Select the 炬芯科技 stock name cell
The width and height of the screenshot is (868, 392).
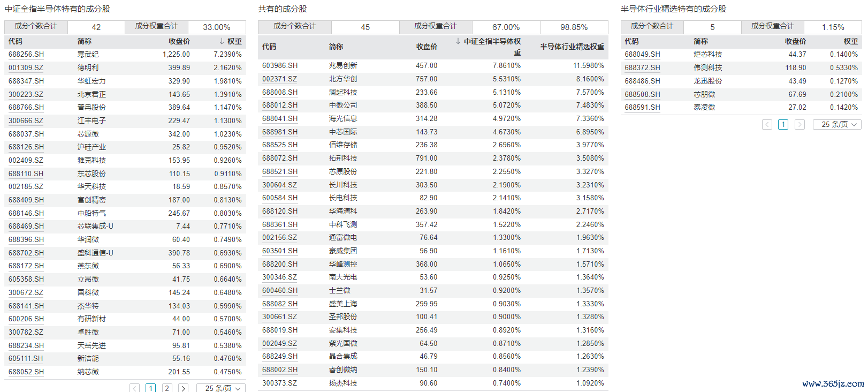(x=707, y=55)
